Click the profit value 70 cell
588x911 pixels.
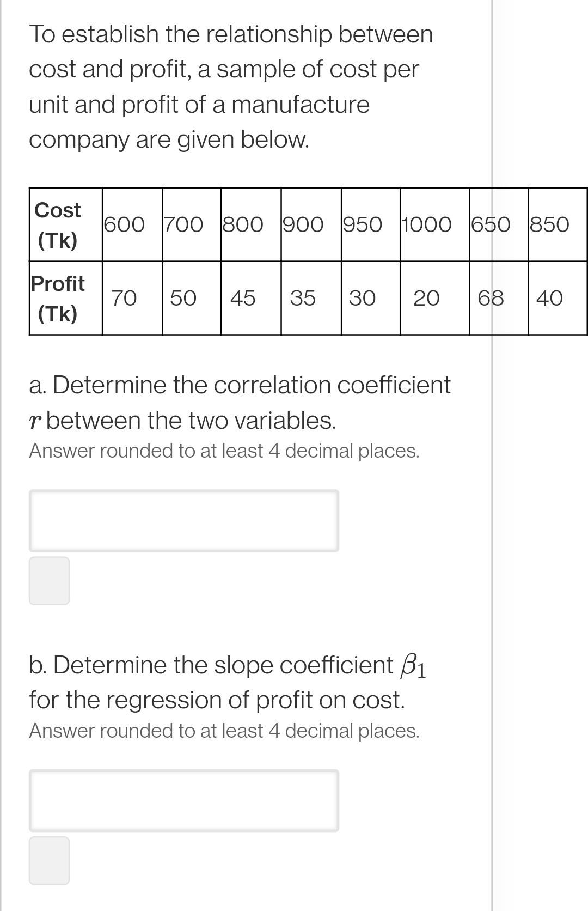point(132,298)
